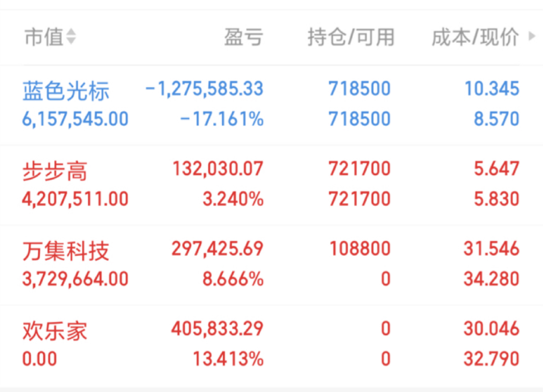Select current price 34.280
Screen dimensions: 543x392
point(492,279)
